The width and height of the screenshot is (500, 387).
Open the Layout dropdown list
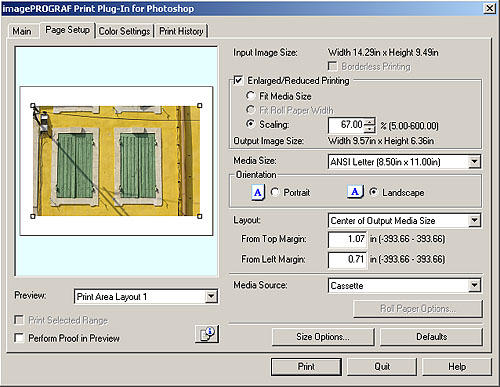(474, 220)
